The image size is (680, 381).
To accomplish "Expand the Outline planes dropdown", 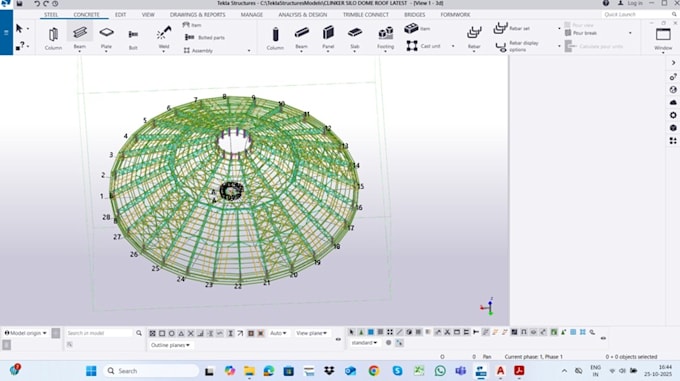I will 170,345.
